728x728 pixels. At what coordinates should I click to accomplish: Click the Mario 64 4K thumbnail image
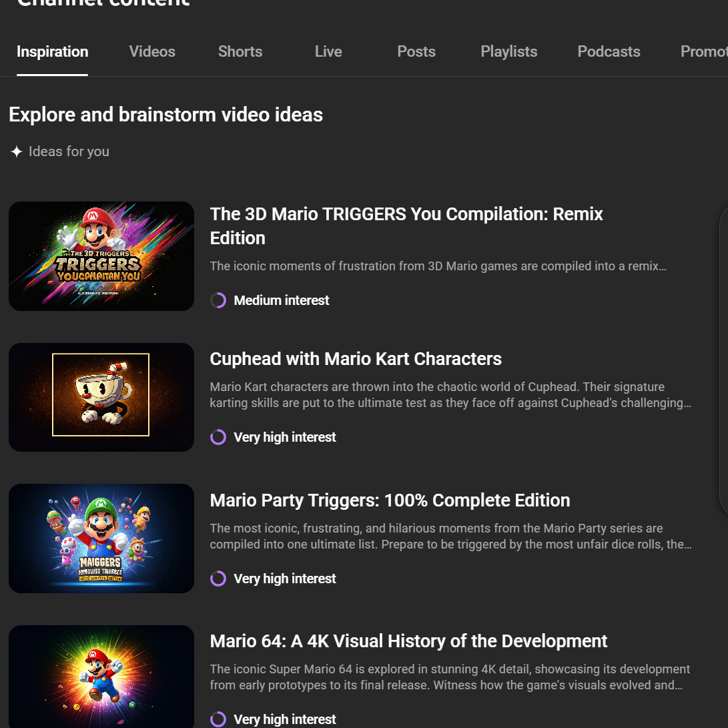(x=101, y=675)
